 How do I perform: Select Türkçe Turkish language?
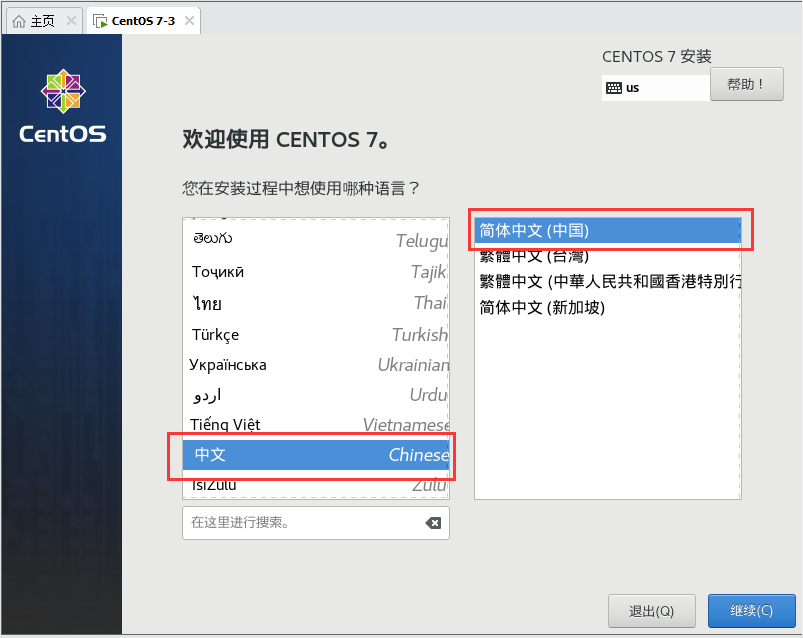[315, 334]
